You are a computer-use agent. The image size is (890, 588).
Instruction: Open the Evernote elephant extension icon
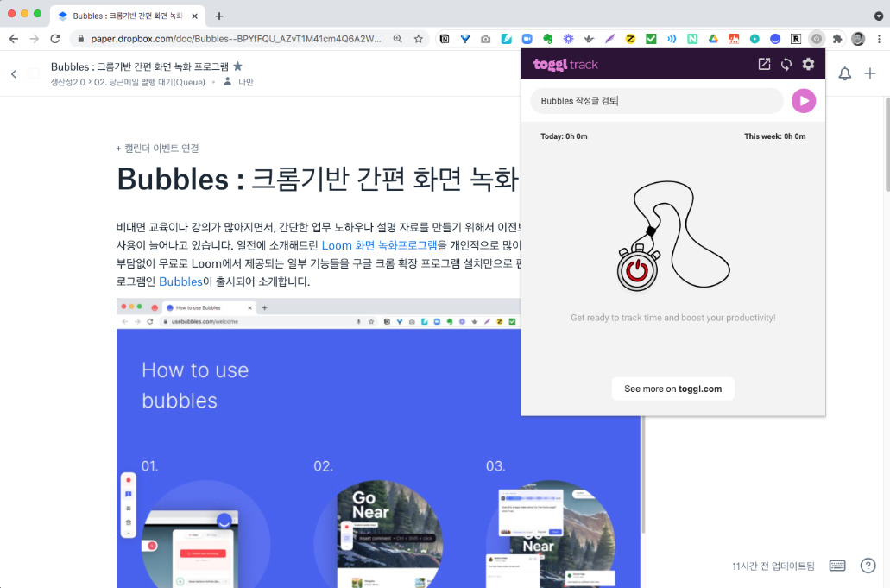[x=548, y=39]
